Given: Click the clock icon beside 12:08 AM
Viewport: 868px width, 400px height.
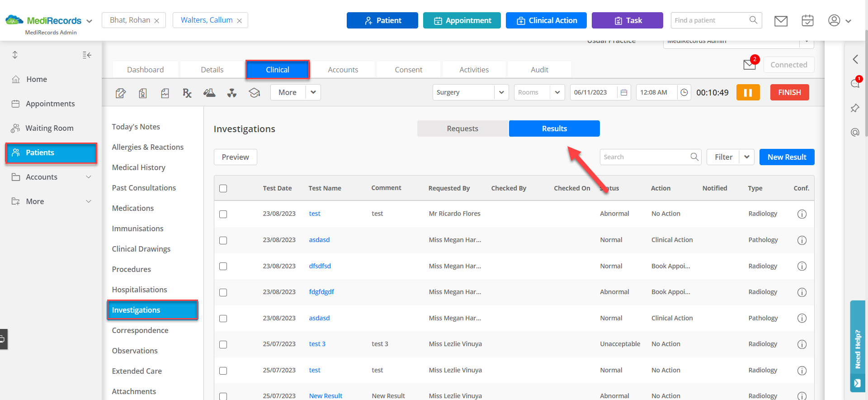Looking at the screenshot, I should 684,92.
